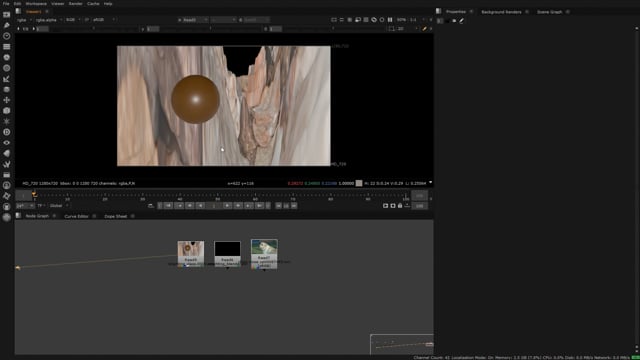Open the Workspace menu
The width and height of the screenshot is (640, 360).
pos(36,3)
